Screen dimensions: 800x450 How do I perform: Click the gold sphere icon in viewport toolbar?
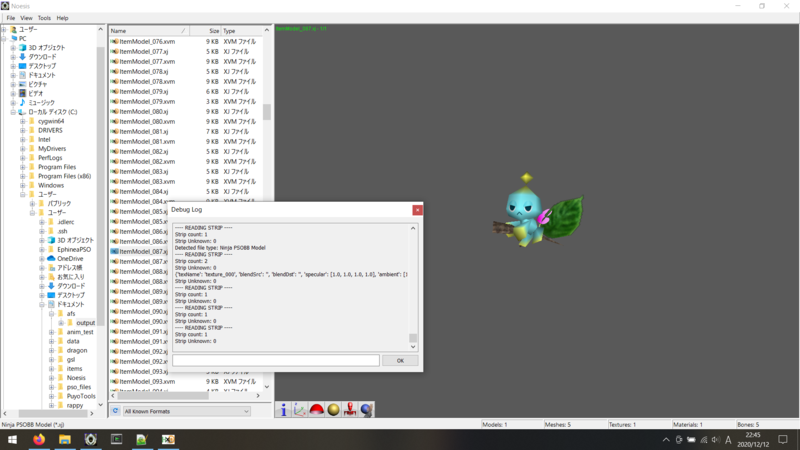point(333,410)
